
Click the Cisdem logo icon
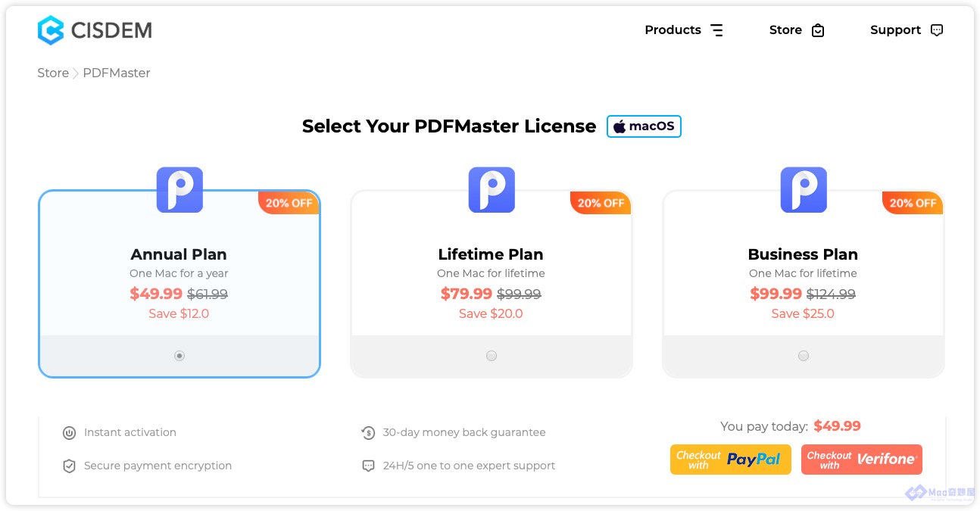point(51,30)
